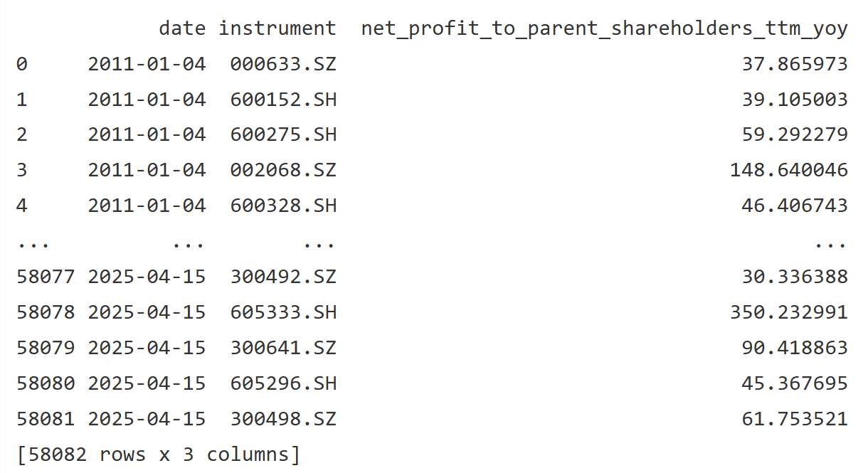This screenshot has height=473, width=868.
Task: Select the value 59.292279
Action: point(795,135)
